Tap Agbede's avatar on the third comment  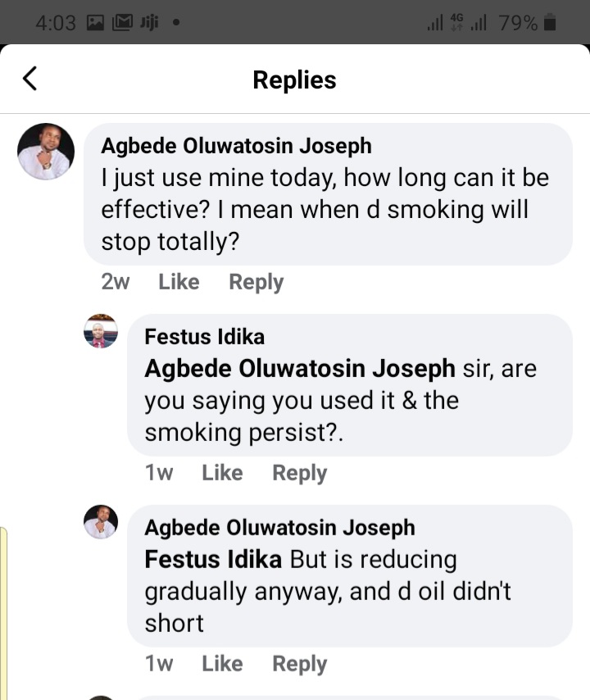coord(101,522)
